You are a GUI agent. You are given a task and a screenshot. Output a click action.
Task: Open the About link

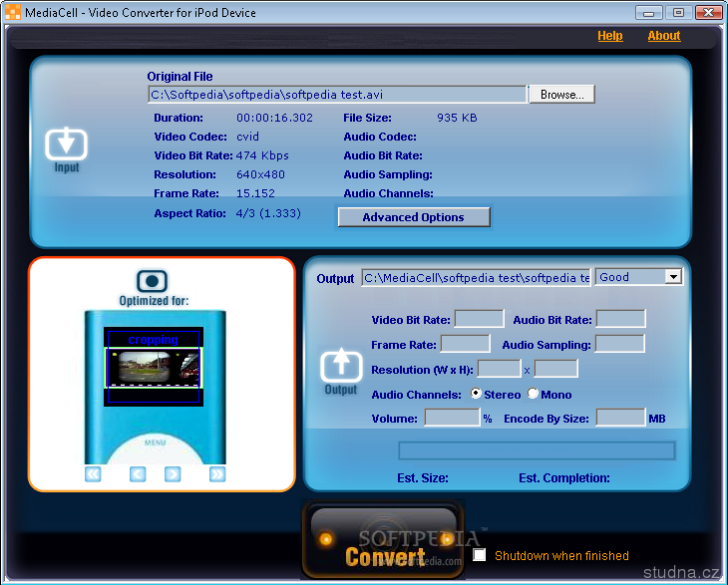(x=664, y=36)
